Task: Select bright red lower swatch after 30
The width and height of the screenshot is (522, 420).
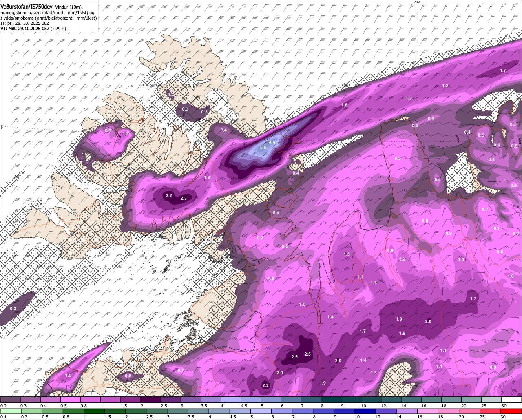Action: pyautogui.click(x=511, y=411)
